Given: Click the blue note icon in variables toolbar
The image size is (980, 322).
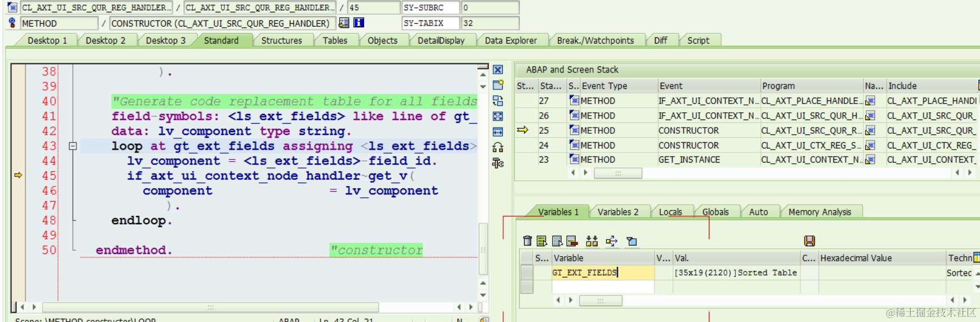Looking at the screenshot, I should click(x=632, y=241).
